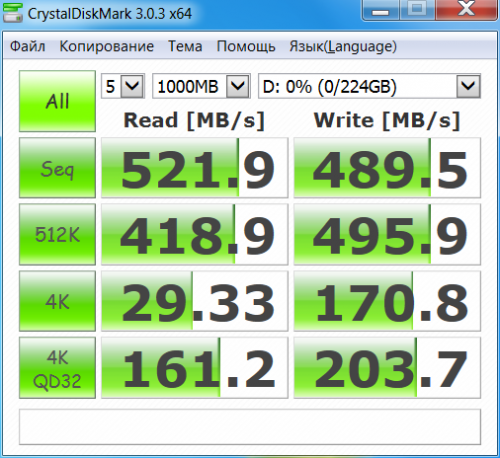Start the 512K benchmark test
The width and height of the screenshot is (500, 458).
(57, 234)
